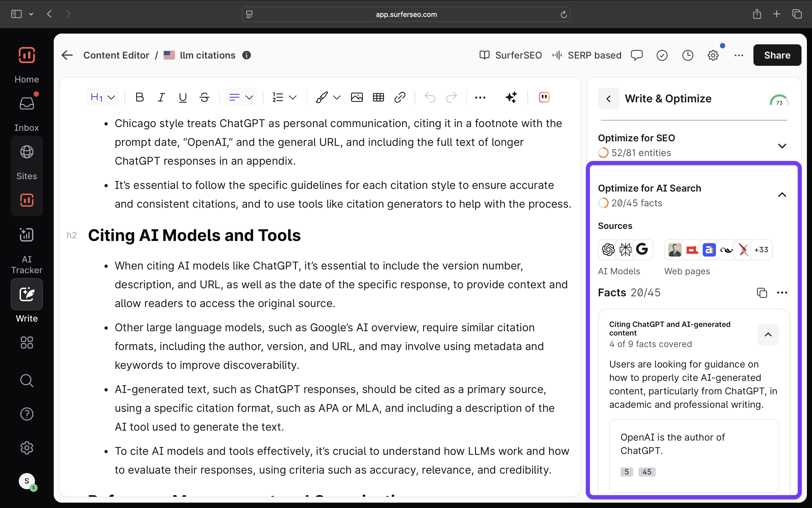Click the content score gauge showing 73
The image size is (812, 508).
(x=779, y=100)
